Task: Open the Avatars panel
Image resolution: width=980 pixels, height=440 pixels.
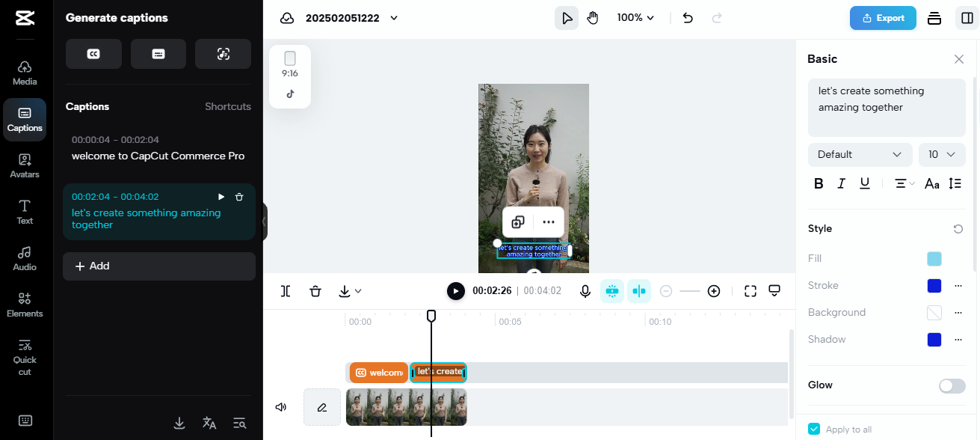Action: pyautogui.click(x=25, y=165)
